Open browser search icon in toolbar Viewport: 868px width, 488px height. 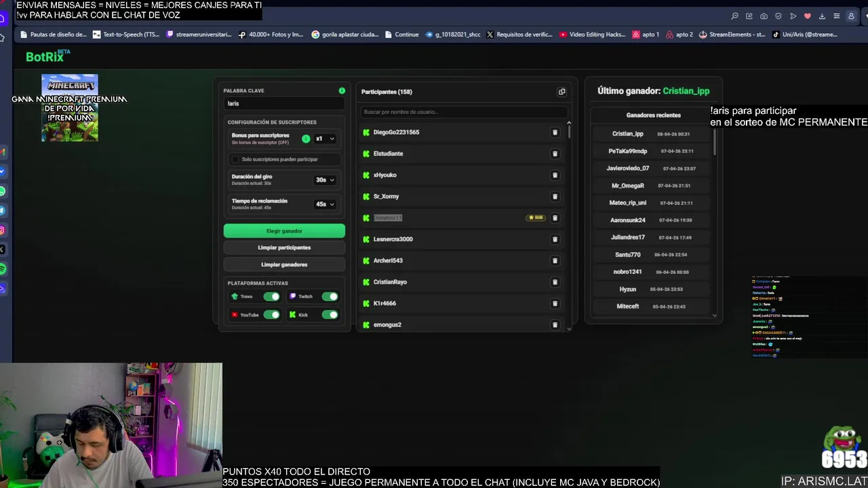click(734, 16)
